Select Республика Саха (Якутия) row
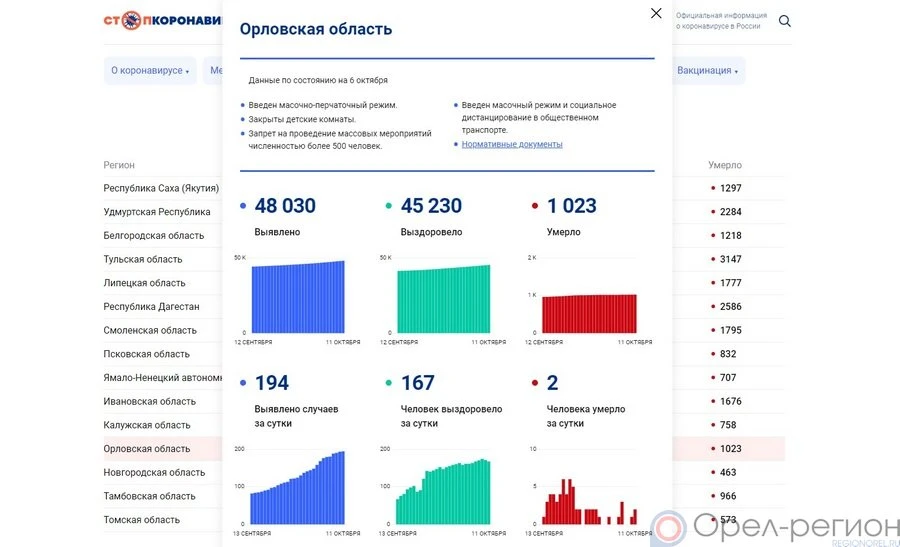Screen dimensions: 900x547 click(161, 188)
